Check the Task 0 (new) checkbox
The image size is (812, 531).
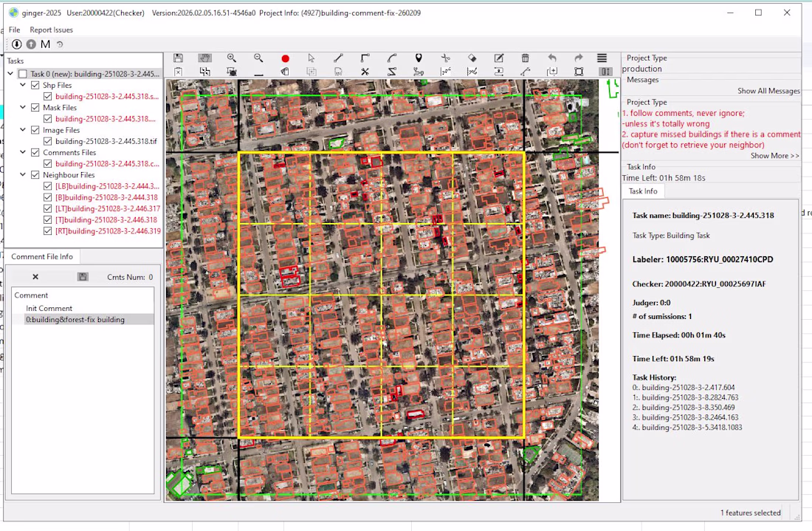coord(22,74)
